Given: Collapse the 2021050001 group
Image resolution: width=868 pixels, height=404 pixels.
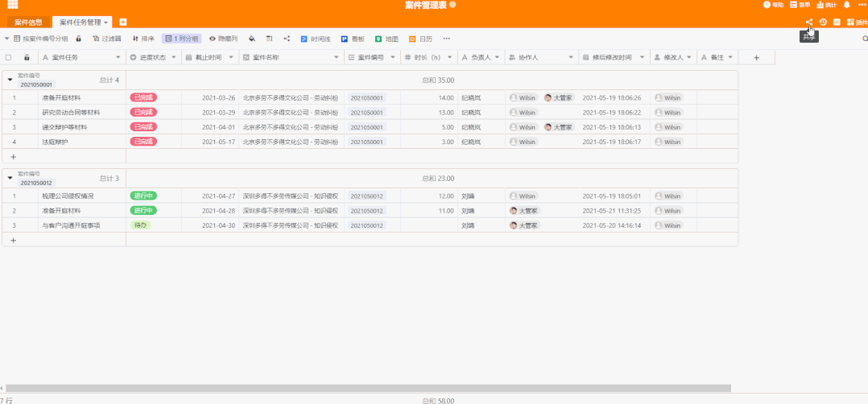Looking at the screenshot, I should 10,80.
